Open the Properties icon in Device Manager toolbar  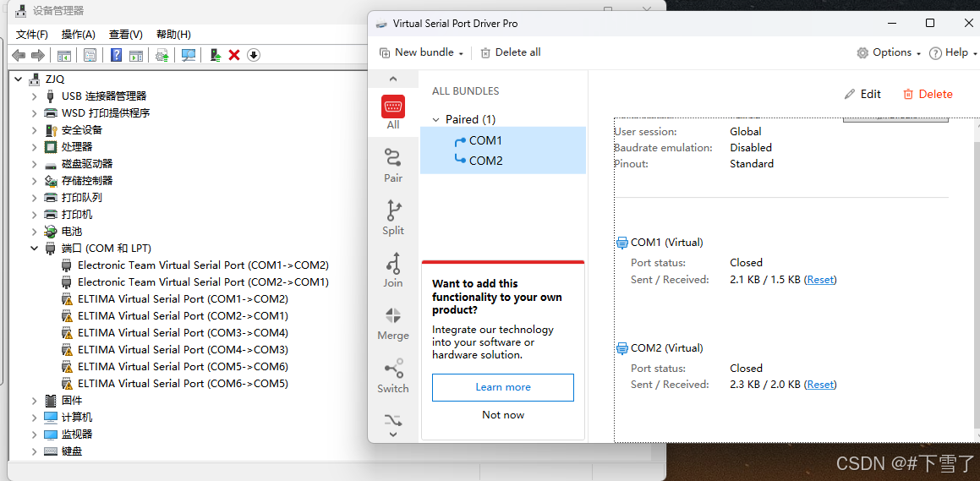click(x=90, y=55)
